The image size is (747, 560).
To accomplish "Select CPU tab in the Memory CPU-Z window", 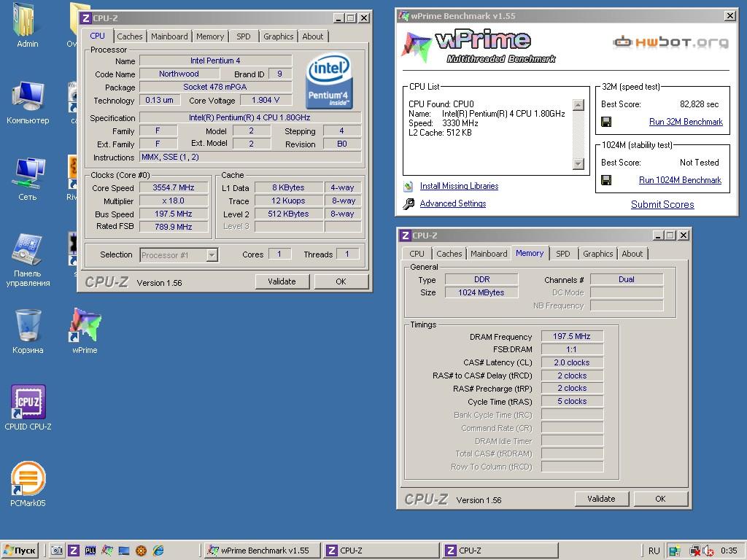I will tap(417, 254).
